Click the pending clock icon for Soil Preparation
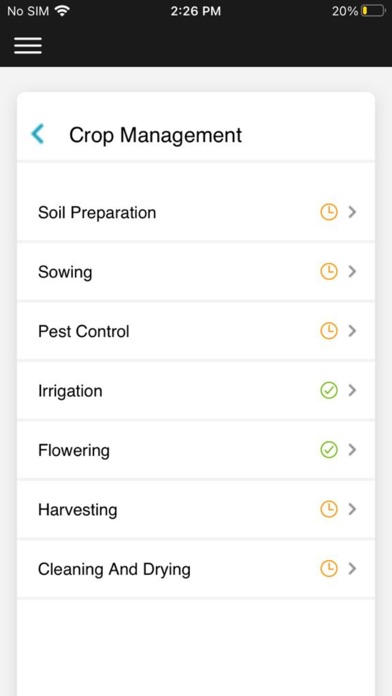 pos(329,212)
